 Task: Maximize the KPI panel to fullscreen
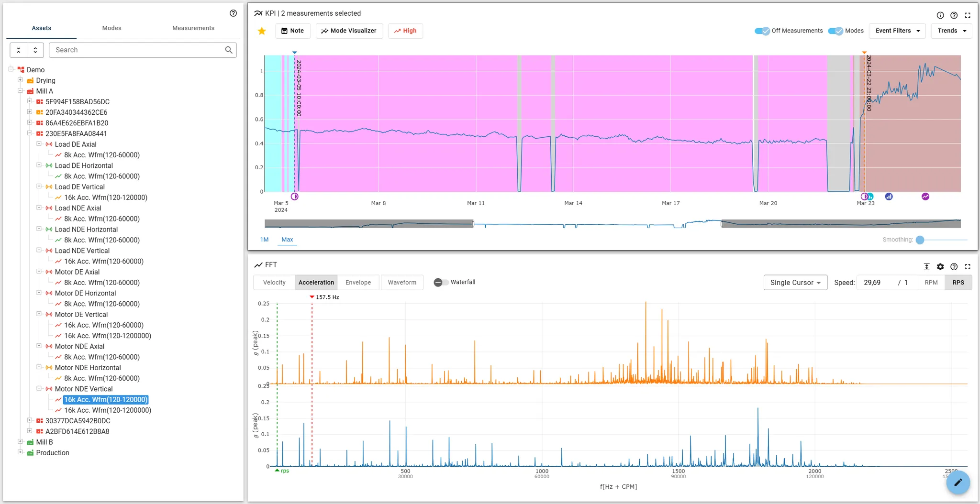968,15
